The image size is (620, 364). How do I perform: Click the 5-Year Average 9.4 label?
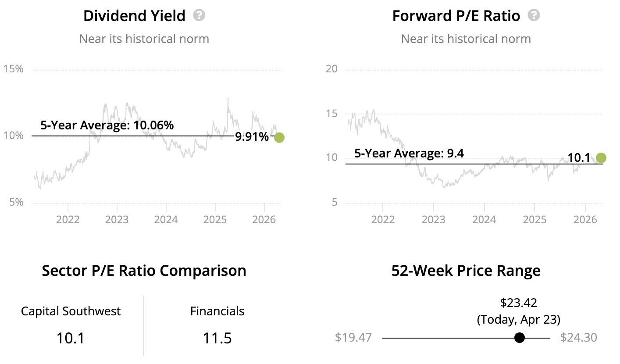click(409, 153)
